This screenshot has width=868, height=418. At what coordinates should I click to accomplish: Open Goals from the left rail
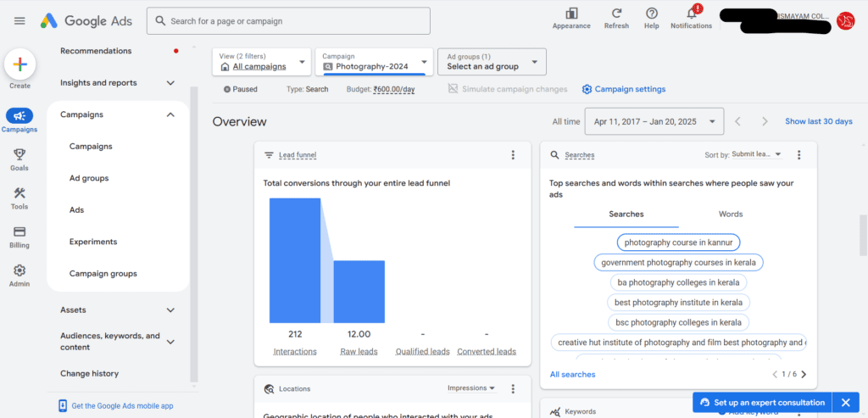coord(19,159)
